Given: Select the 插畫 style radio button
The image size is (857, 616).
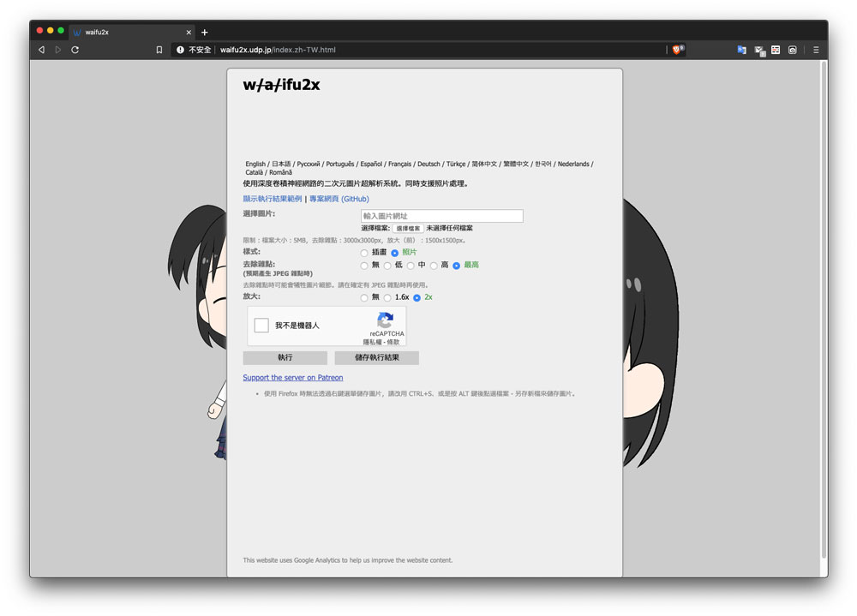Looking at the screenshot, I should (364, 253).
